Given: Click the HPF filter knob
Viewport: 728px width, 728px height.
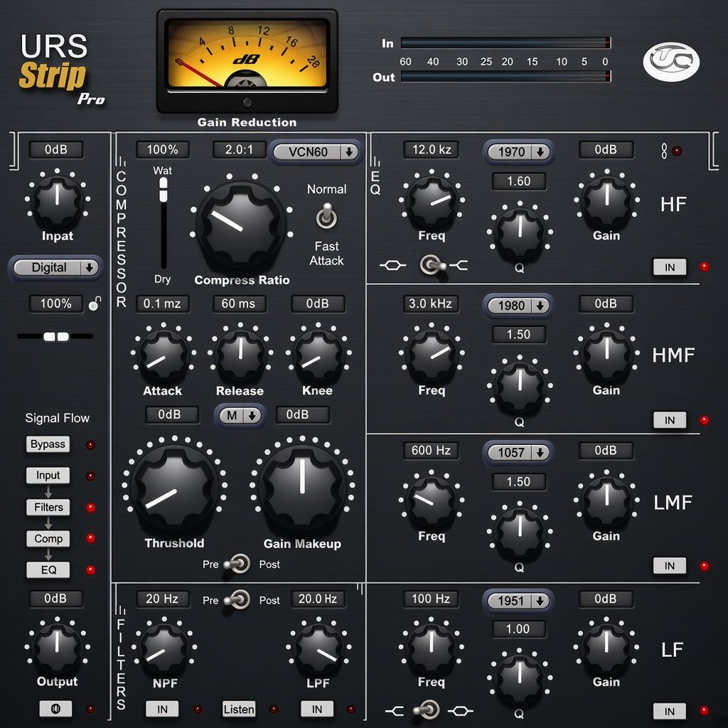Looking at the screenshot, I should pyautogui.click(x=164, y=648).
